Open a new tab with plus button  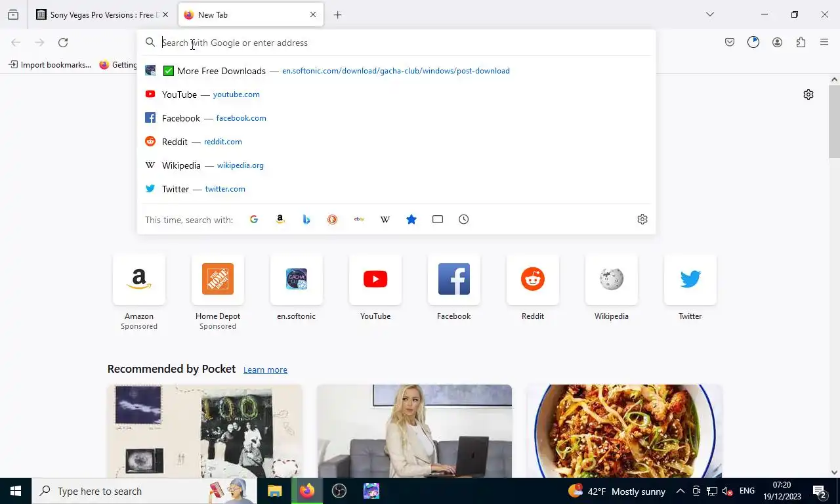337,14
